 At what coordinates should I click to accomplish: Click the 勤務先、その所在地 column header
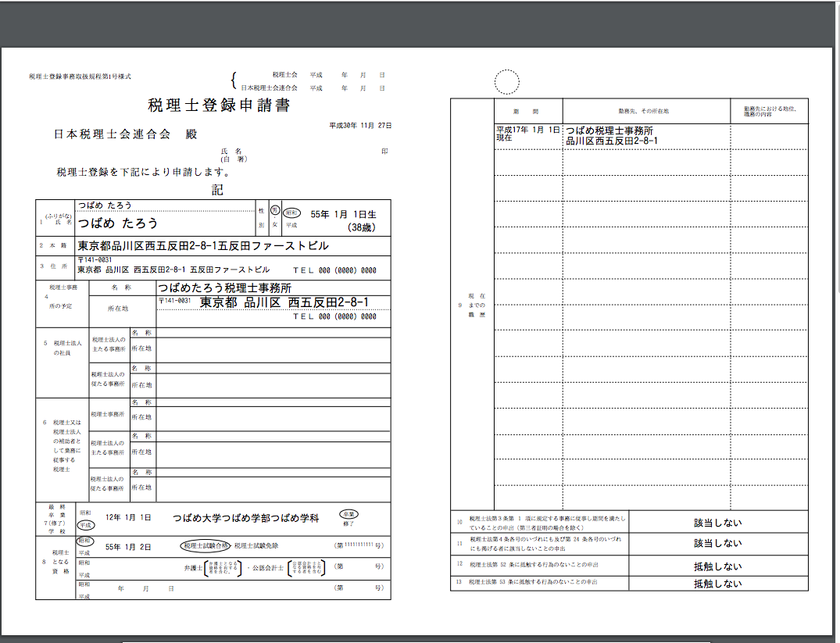[643, 112]
